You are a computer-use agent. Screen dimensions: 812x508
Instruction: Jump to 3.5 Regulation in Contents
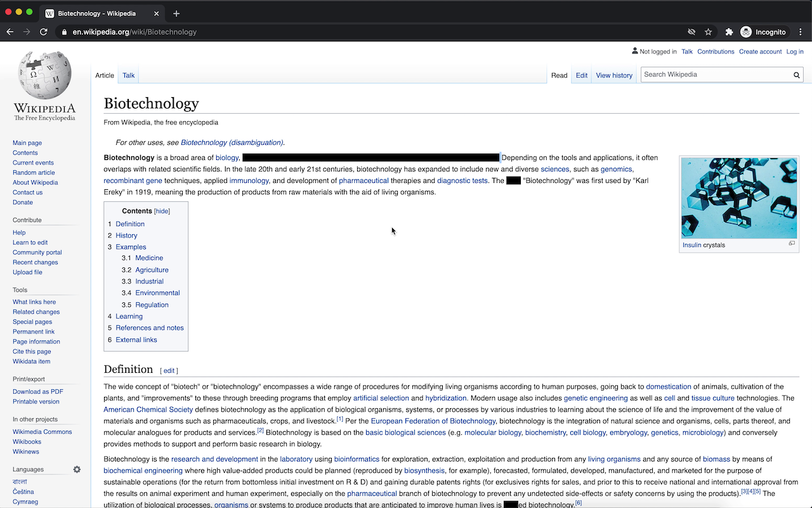pyautogui.click(x=152, y=305)
